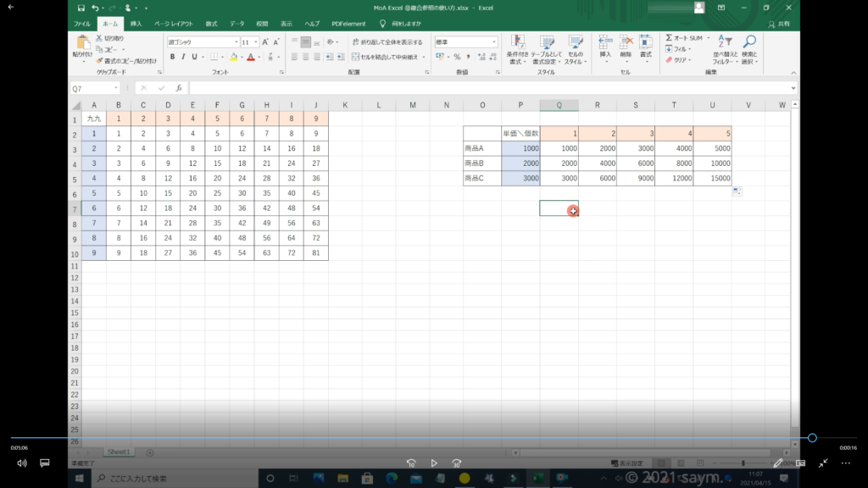The height and width of the screenshot is (488, 868).
Task: Play the video with the play button
Action: point(434,463)
